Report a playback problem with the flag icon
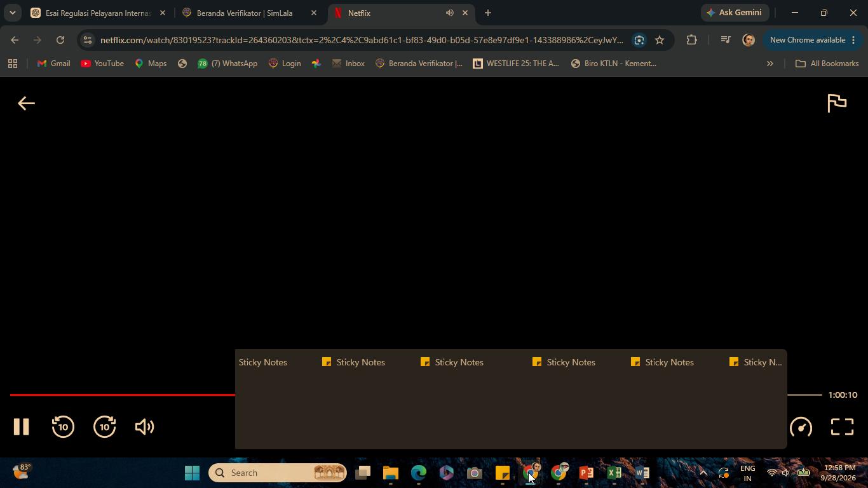 pyautogui.click(x=837, y=103)
